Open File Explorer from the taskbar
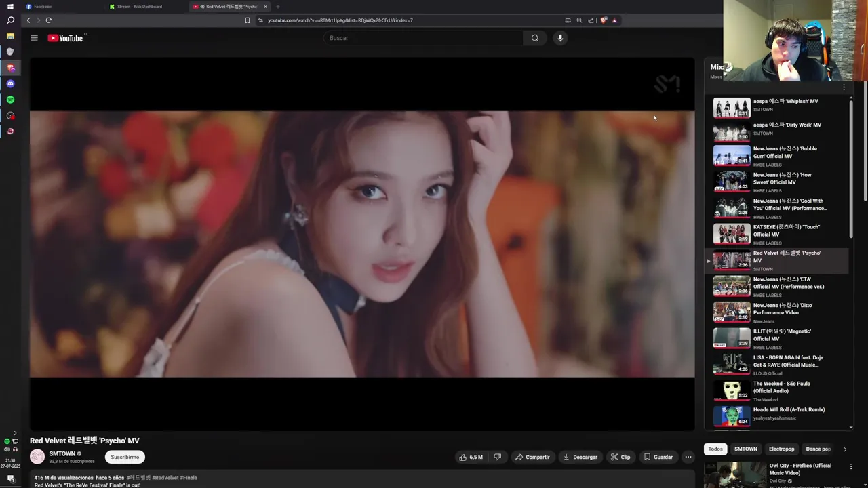This screenshot has width=868, height=488. pos(10,36)
